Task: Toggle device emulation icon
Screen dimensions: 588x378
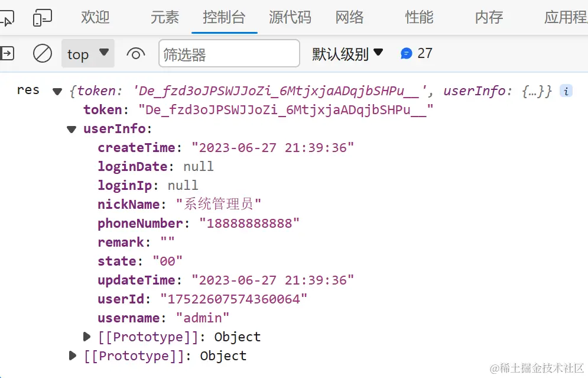Action: pos(42,18)
